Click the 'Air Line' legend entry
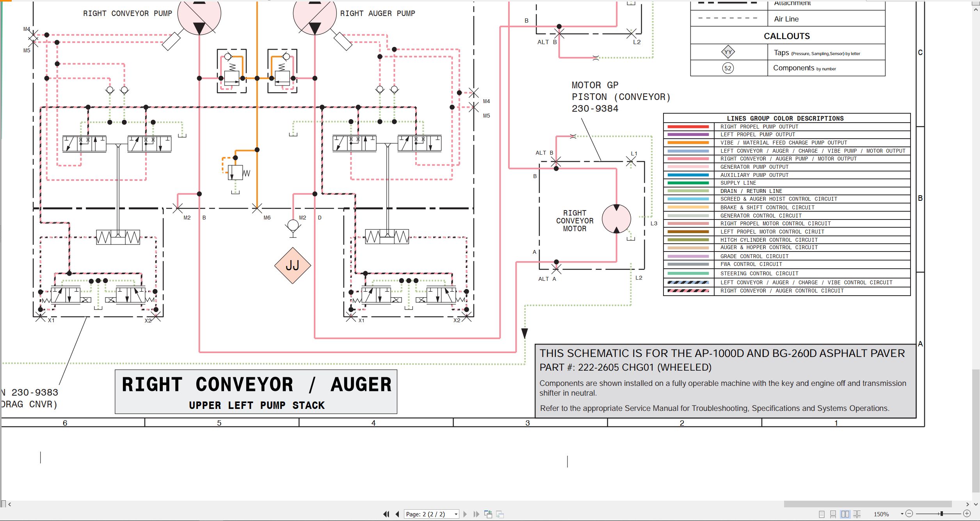Image resolution: width=980 pixels, height=521 pixels. tap(786, 19)
